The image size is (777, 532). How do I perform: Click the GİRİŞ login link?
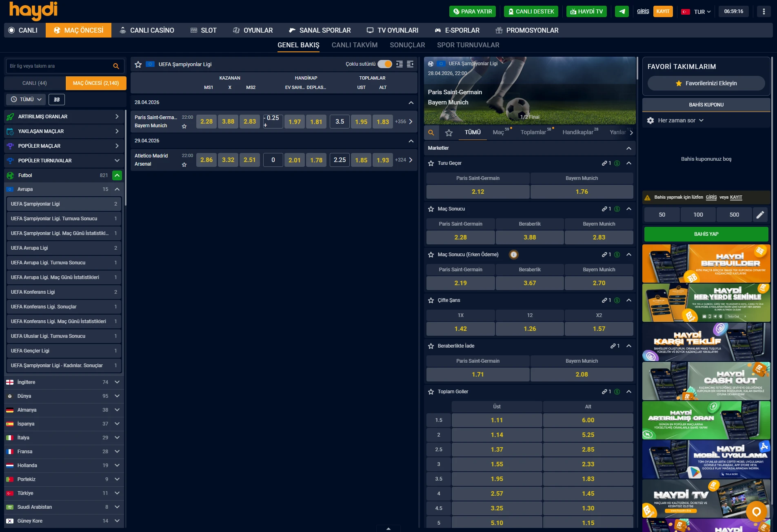(643, 11)
